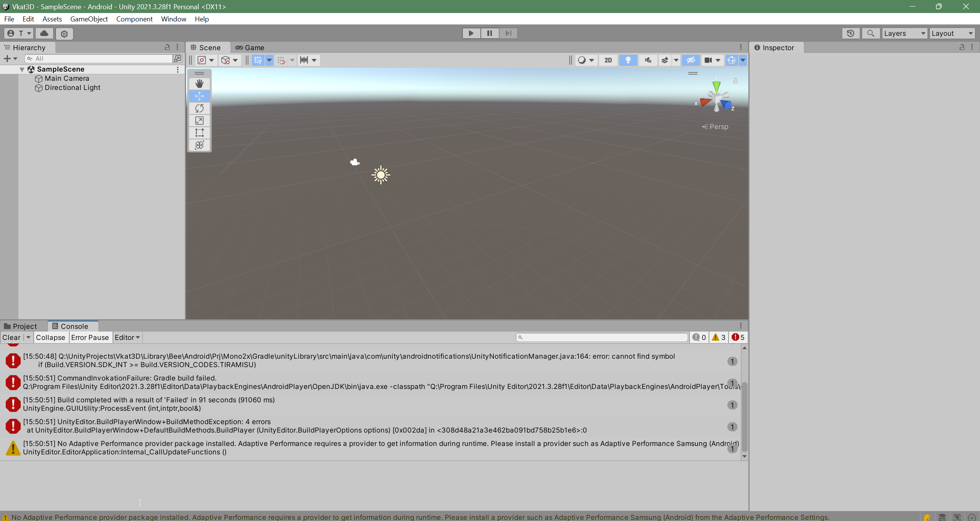
Task: Click the blue Z axis cone on gizmo
Action: [726, 104]
